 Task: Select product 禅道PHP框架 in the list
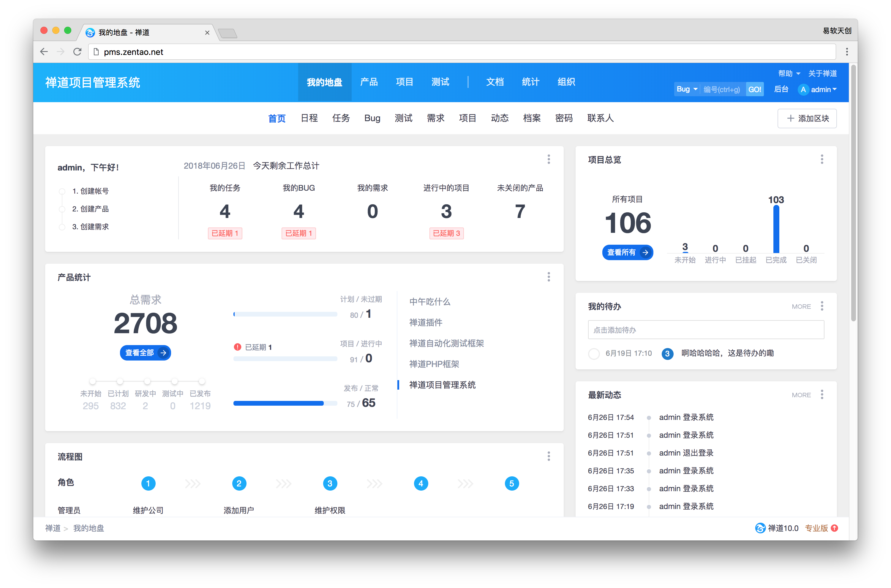pyautogui.click(x=434, y=364)
